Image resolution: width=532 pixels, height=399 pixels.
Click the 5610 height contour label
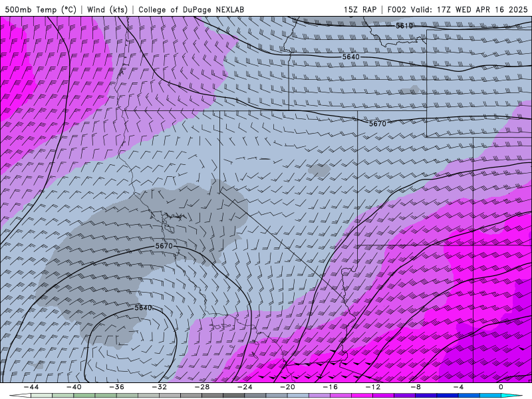tap(404, 26)
